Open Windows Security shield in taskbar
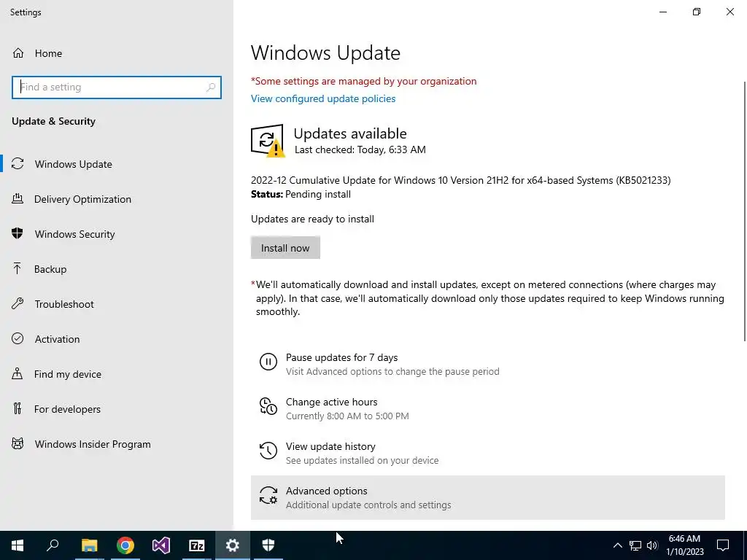This screenshot has height=560, width=747. tap(268, 545)
